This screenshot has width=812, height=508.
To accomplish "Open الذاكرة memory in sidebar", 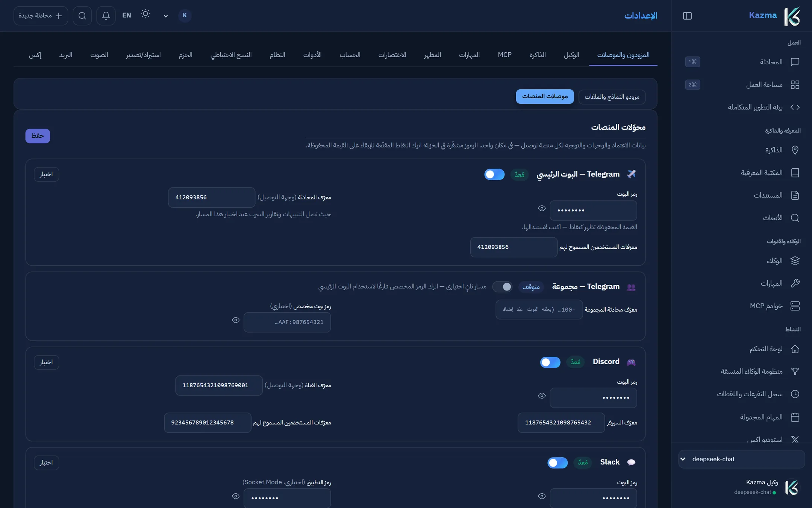I will (742, 150).
